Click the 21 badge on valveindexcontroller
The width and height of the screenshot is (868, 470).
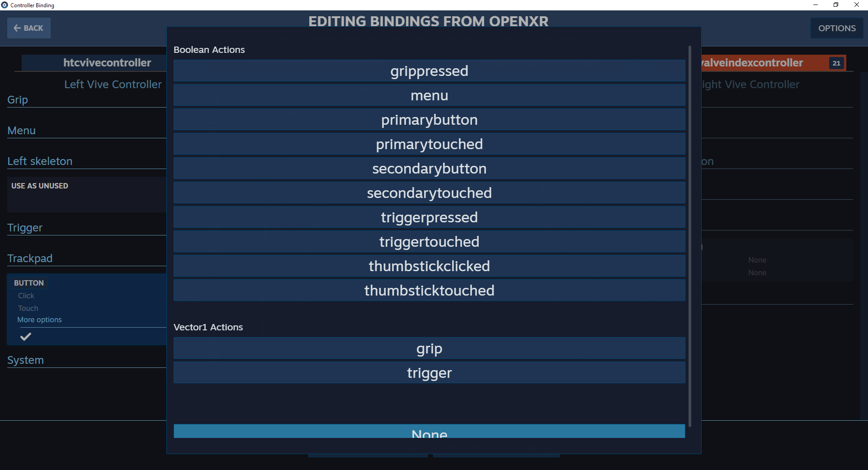[x=836, y=63]
